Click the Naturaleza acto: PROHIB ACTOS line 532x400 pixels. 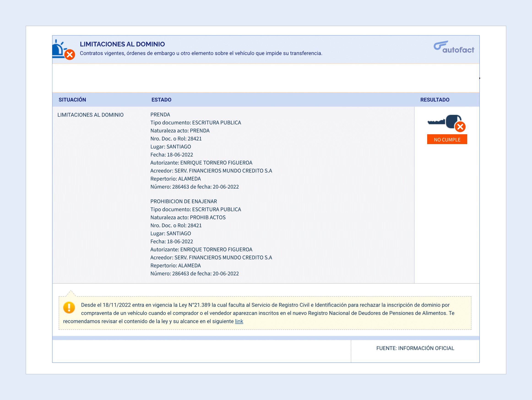(188, 217)
